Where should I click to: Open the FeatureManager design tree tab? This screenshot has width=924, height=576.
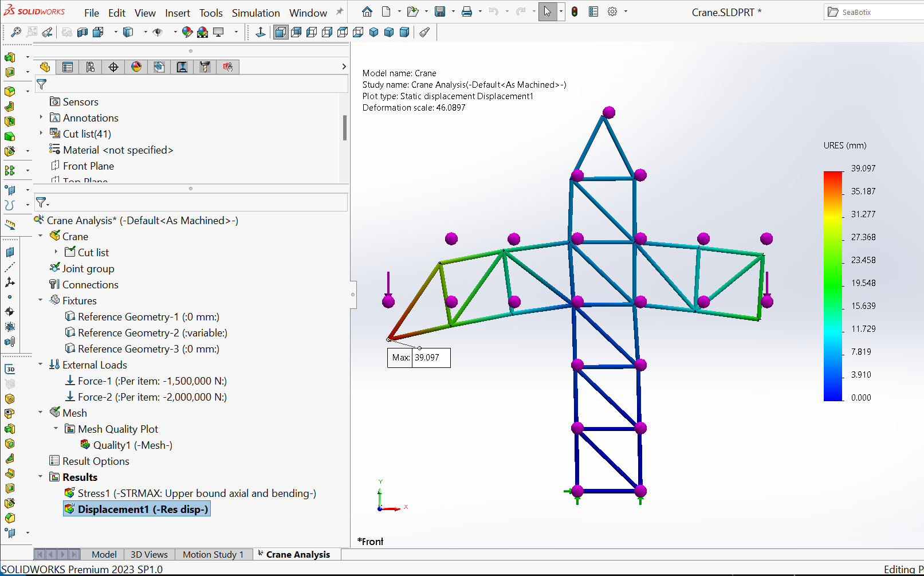(x=45, y=67)
